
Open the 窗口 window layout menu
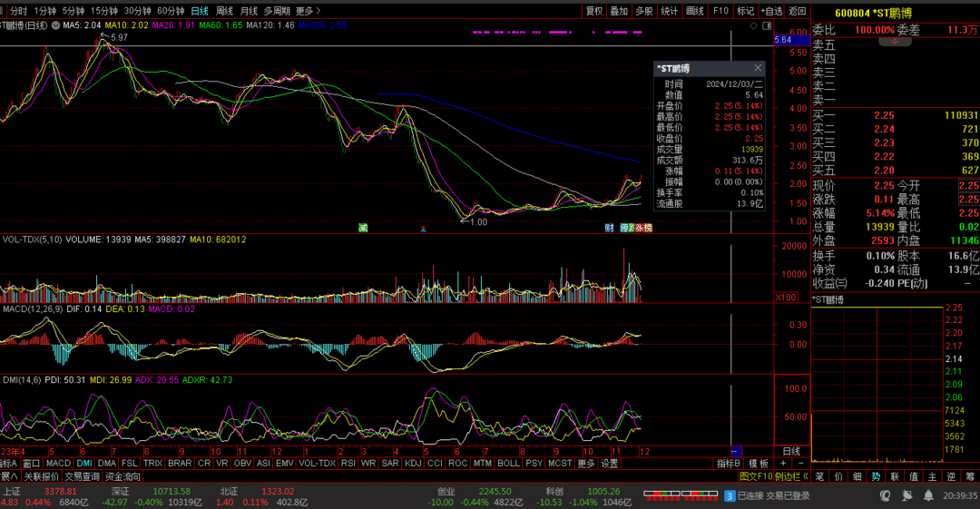(x=31, y=464)
